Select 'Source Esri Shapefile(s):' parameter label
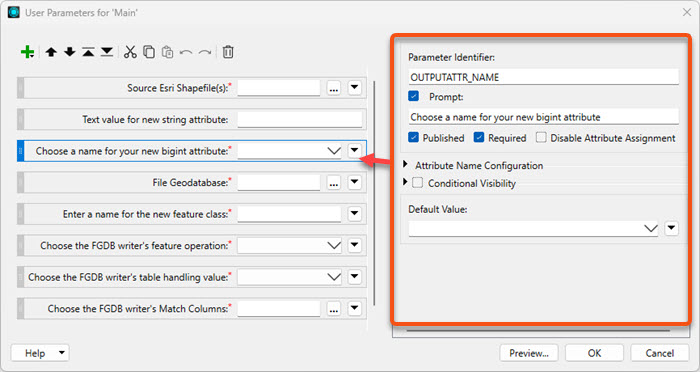Viewport: 700px width, 372px height. [x=179, y=88]
